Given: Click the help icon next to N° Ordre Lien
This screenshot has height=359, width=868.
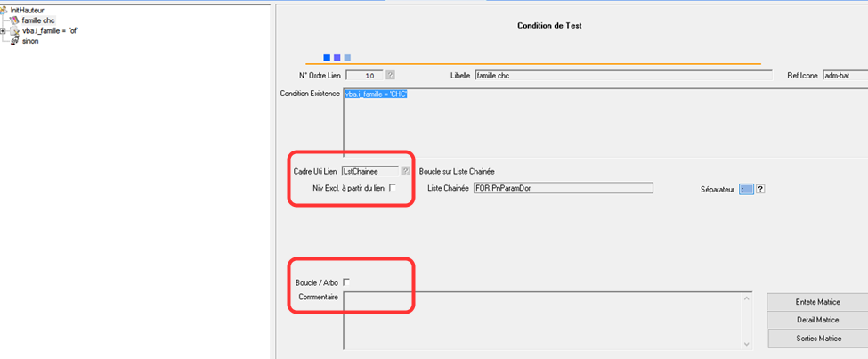Looking at the screenshot, I should 390,76.
